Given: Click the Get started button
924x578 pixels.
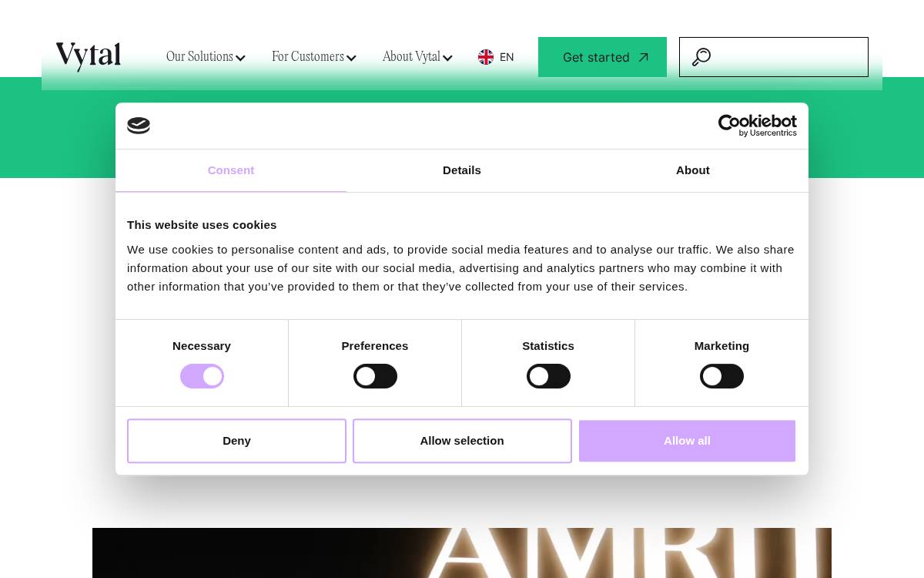Looking at the screenshot, I should [602, 57].
